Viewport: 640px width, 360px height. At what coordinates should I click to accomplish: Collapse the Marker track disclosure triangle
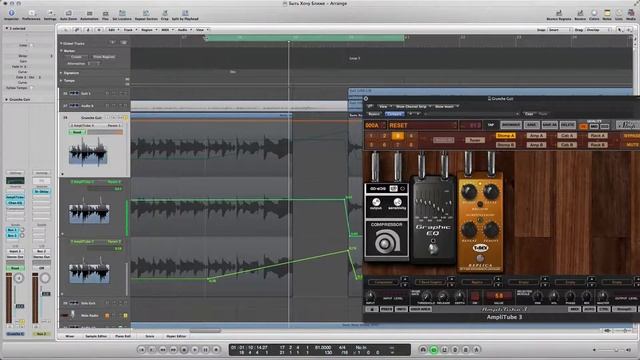tap(61, 51)
